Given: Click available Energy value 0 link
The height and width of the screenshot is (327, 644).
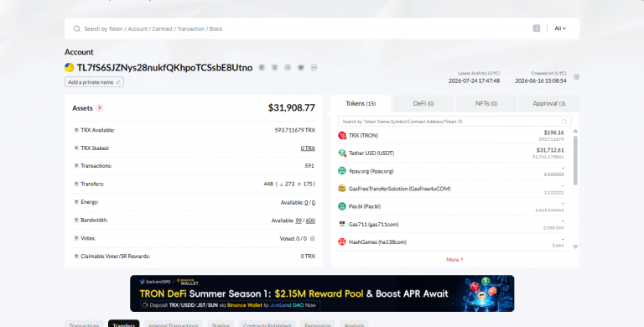Looking at the screenshot, I should click(306, 203).
